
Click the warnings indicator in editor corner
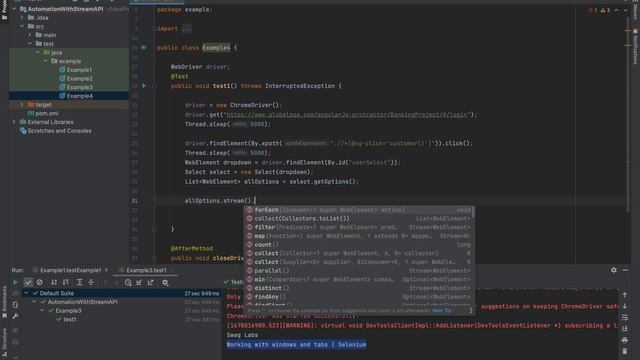[x=605, y=10]
